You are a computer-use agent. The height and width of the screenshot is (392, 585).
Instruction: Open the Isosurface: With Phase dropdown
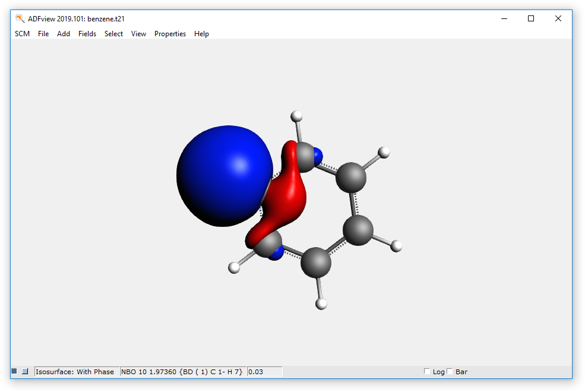pyautogui.click(x=77, y=371)
